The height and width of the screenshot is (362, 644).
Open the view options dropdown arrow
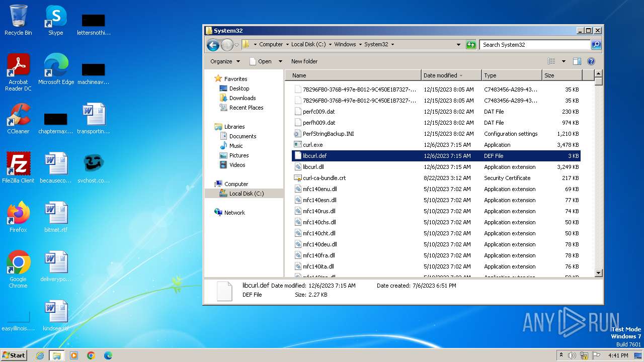tap(563, 61)
